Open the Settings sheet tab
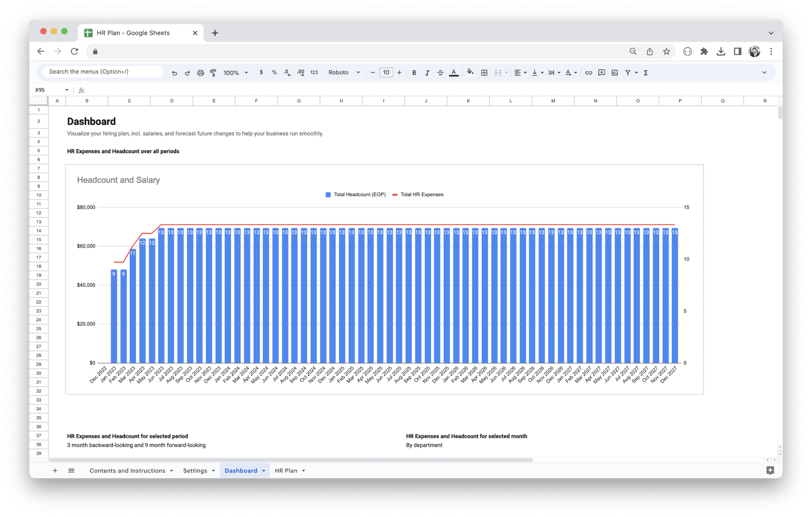The width and height of the screenshot is (812, 517). click(195, 470)
